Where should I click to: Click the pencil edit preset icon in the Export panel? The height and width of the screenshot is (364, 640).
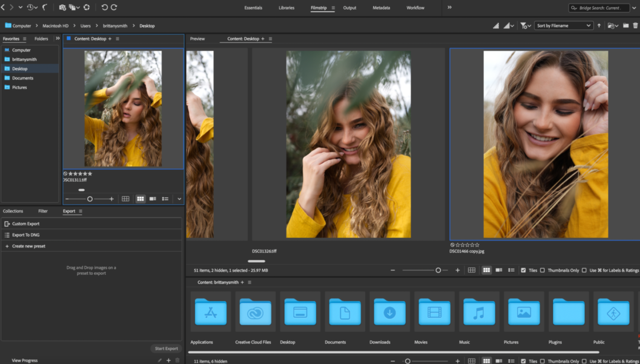tap(159, 360)
